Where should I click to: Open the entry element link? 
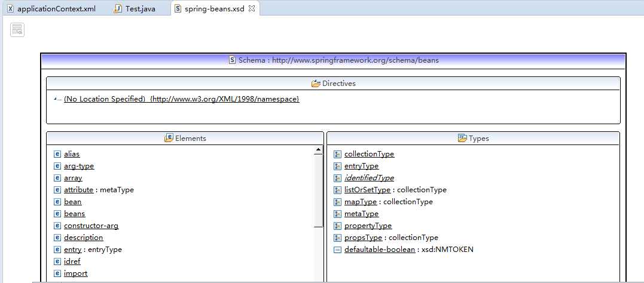(73, 250)
